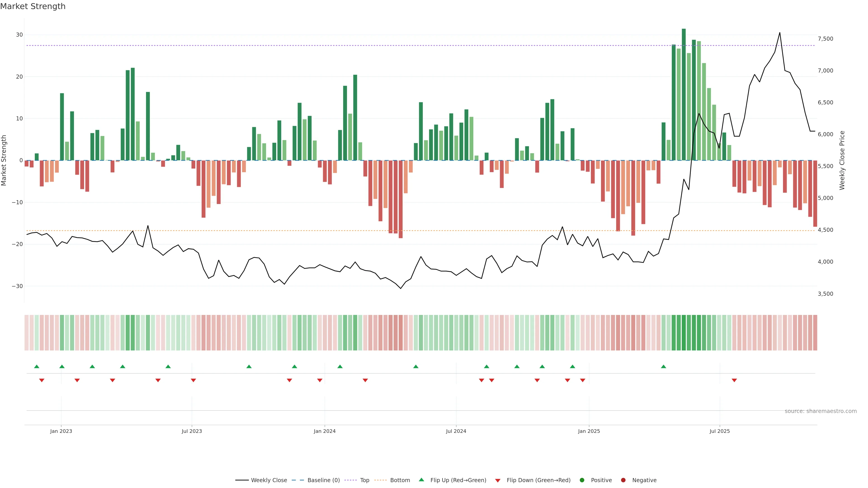868x488 pixels.
Task: Click the last red flip-down marker after Jul 2025
Action: (734, 380)
